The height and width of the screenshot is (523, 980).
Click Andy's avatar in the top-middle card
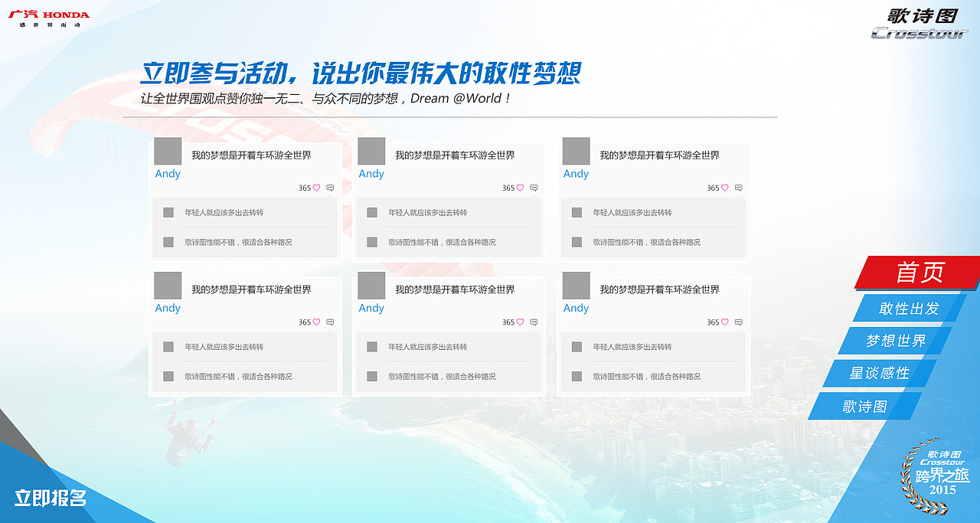click(x=371, y=151)
